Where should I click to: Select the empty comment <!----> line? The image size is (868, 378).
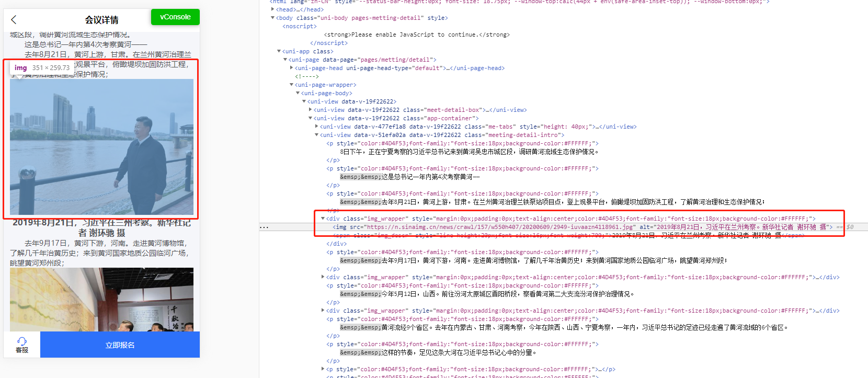307,76
